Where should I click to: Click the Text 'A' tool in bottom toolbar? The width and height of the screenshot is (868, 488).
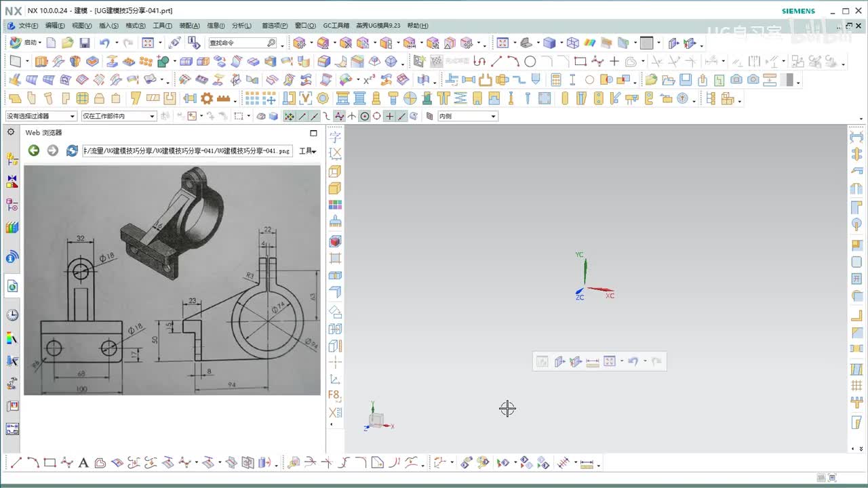point(83,463)
